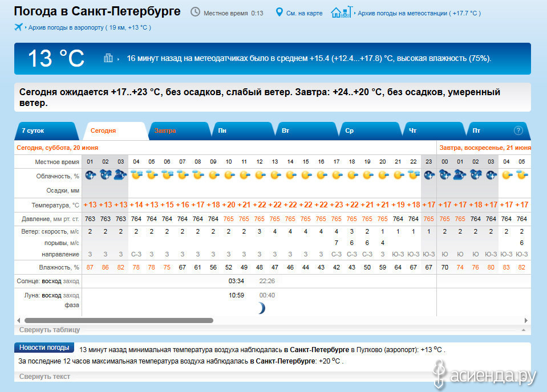The image size is (547, 392).
Task: Open "См. на карте" link
Action: [x=304, y=13]
